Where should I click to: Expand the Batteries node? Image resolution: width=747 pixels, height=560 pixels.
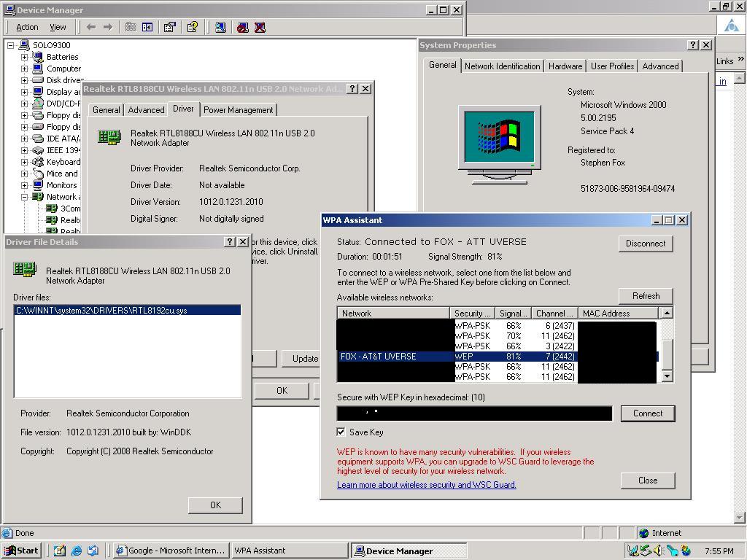pyautogui.click(x=24, y=57)
